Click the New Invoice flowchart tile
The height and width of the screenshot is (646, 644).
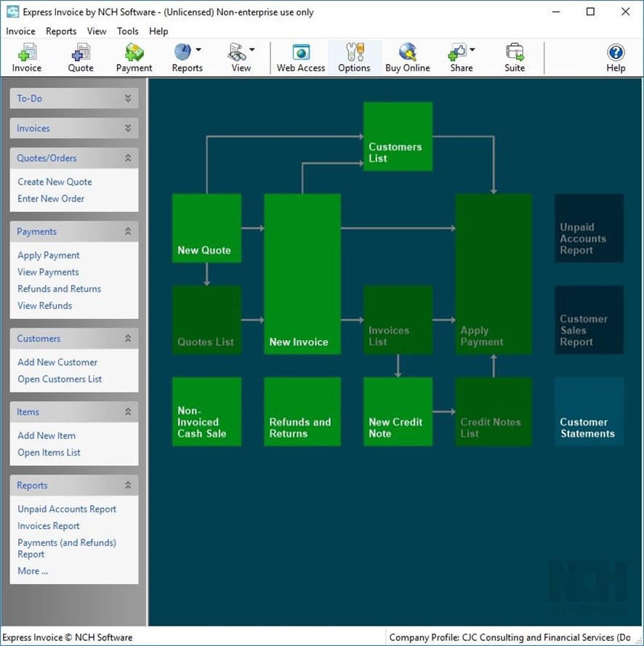coord(302,274)
